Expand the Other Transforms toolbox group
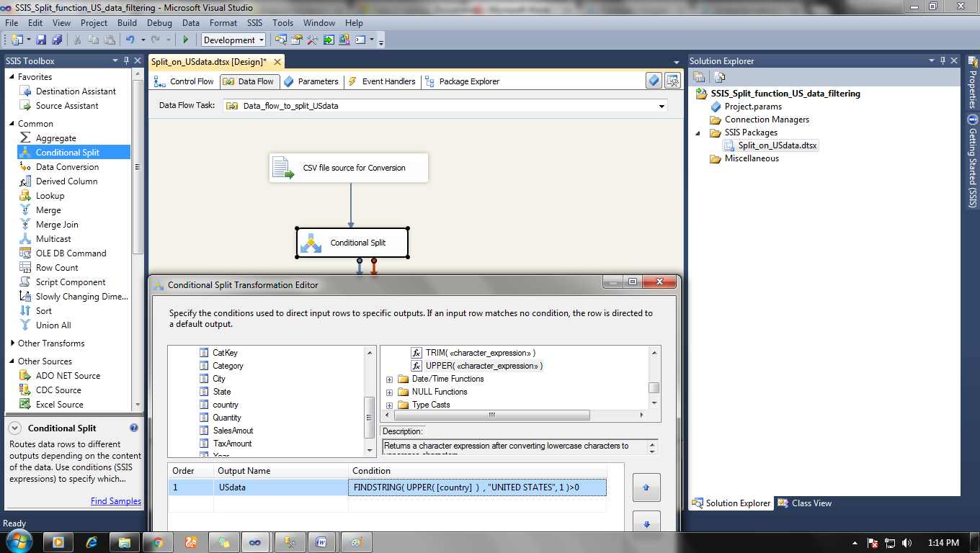980x553 pixels. point(12,343)
